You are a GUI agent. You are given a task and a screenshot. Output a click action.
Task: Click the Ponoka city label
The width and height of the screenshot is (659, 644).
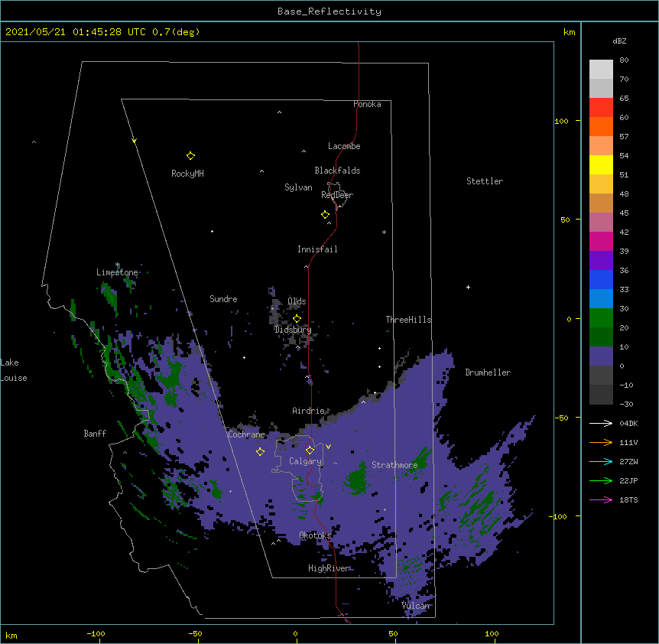(367, 104)
